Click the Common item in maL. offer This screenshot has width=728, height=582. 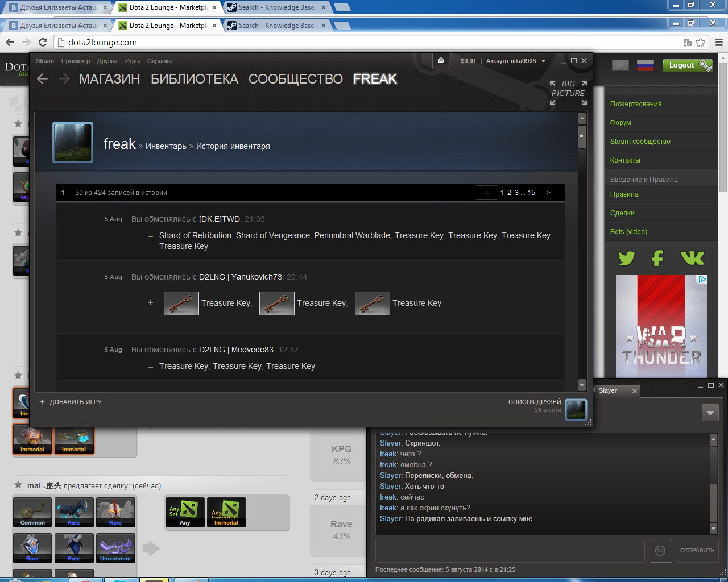pos(32,513)
